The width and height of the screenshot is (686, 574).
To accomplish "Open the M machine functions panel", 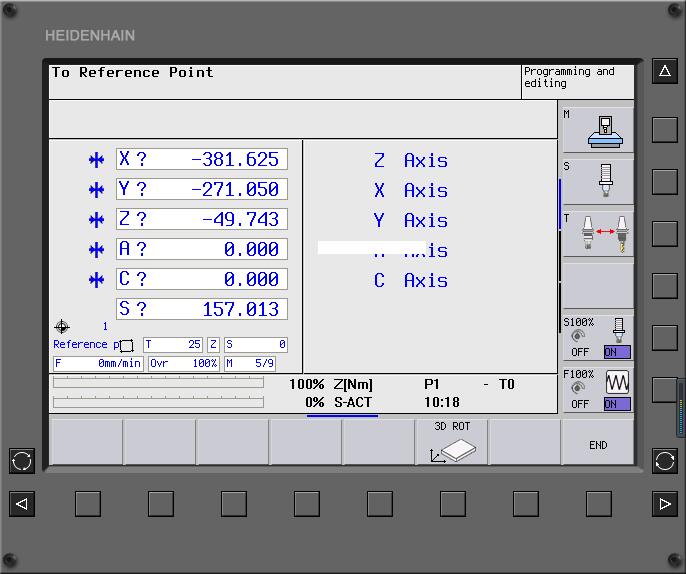I will click(597, 130).
